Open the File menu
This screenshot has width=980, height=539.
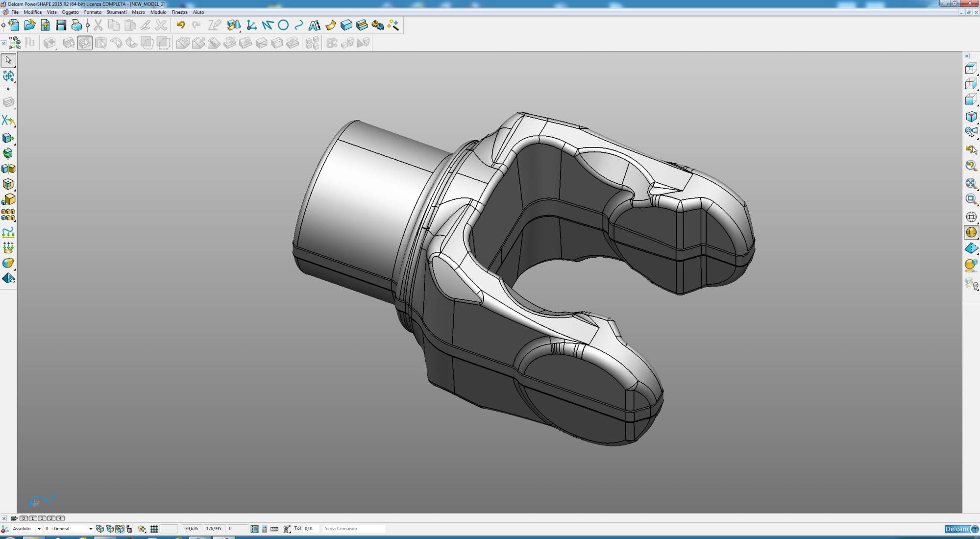pos(15,12)
